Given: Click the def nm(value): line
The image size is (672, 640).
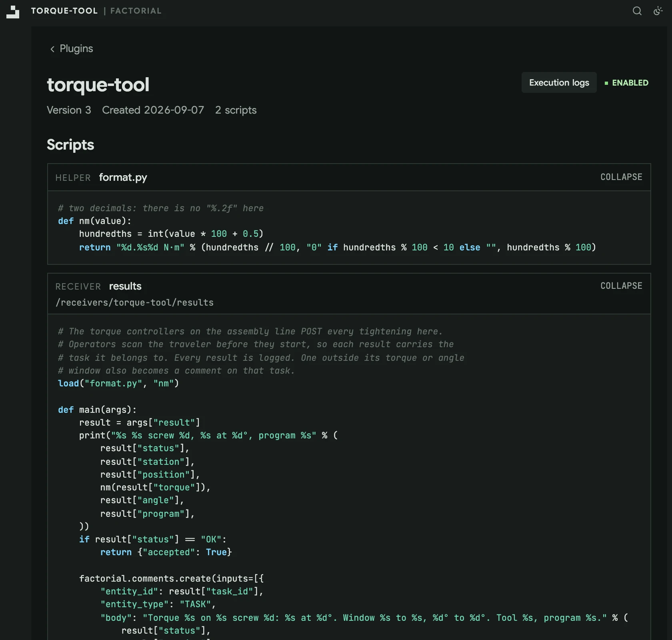Looking at the screenshot, I should click(94, 221).
